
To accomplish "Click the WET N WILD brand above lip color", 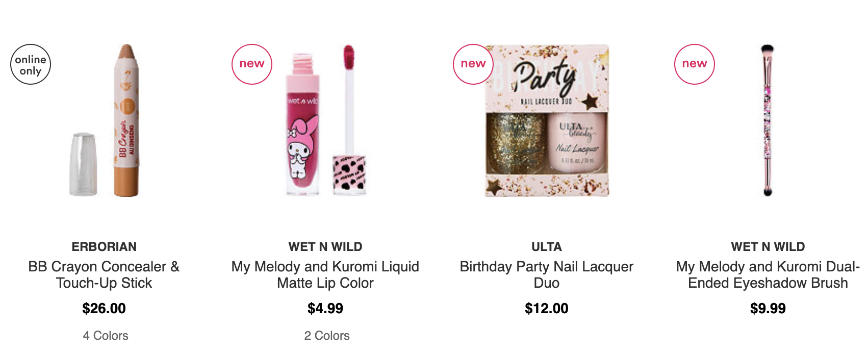I will (325, 247).
